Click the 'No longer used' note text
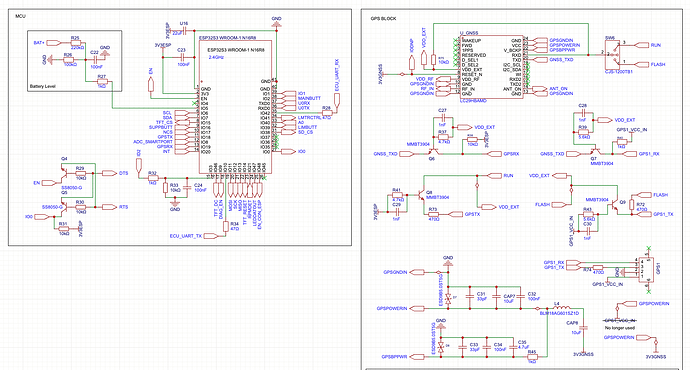690x370 pixels. [x=620, y=328]
